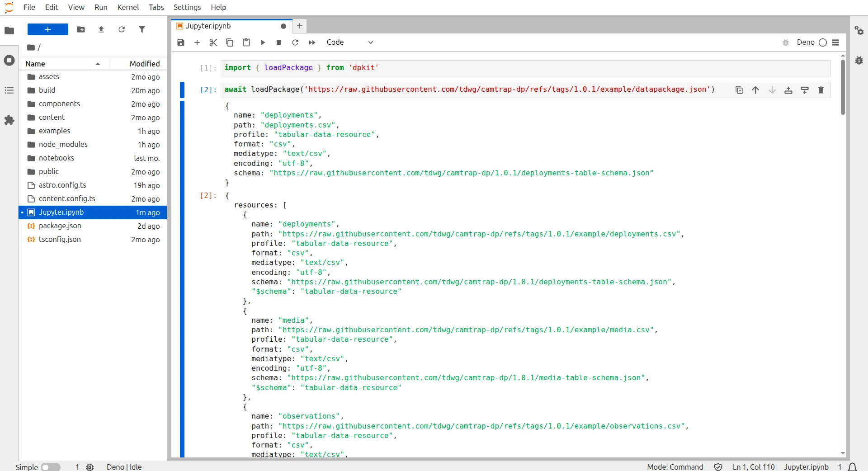
Task: Toggle the Simple interface switch
Action: (51, 467)
